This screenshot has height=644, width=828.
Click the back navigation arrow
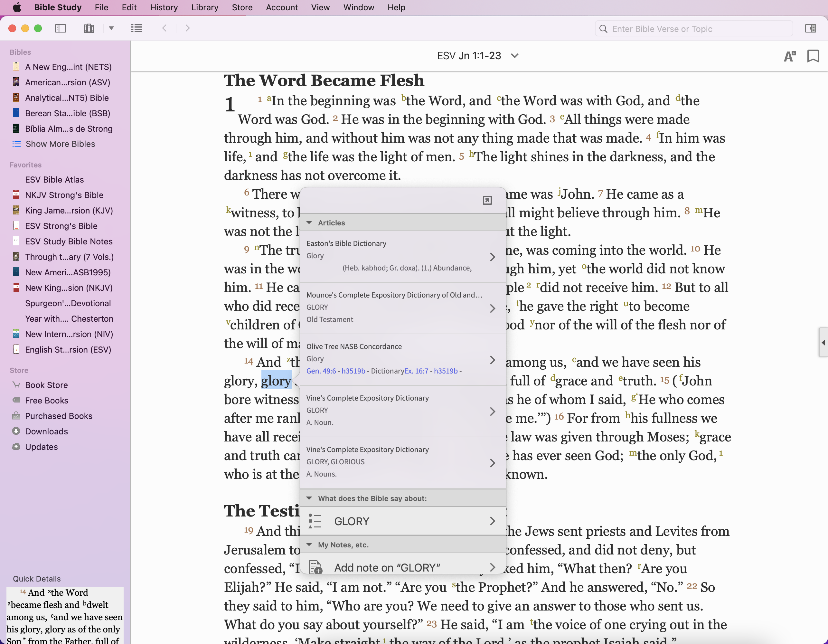point(165,28)
